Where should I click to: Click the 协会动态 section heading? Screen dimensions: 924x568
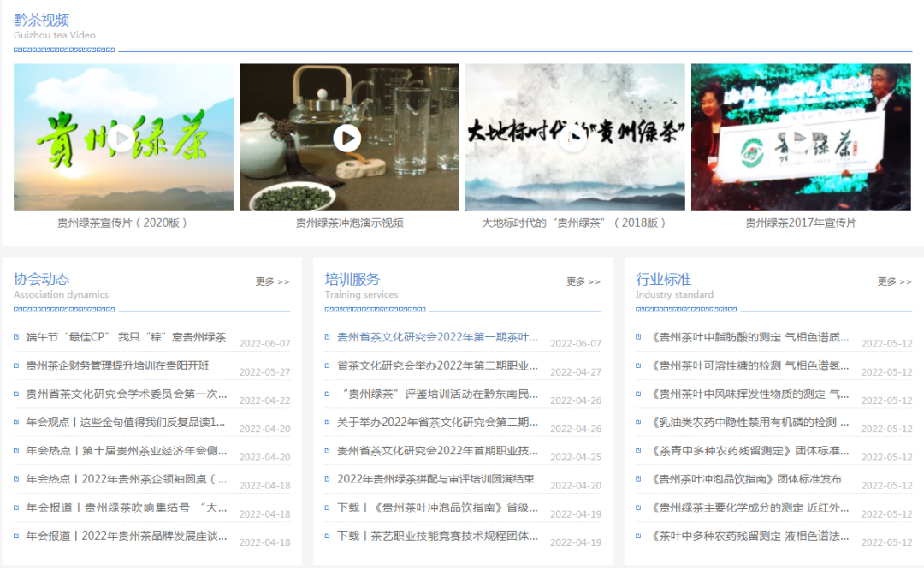point(42,279)
